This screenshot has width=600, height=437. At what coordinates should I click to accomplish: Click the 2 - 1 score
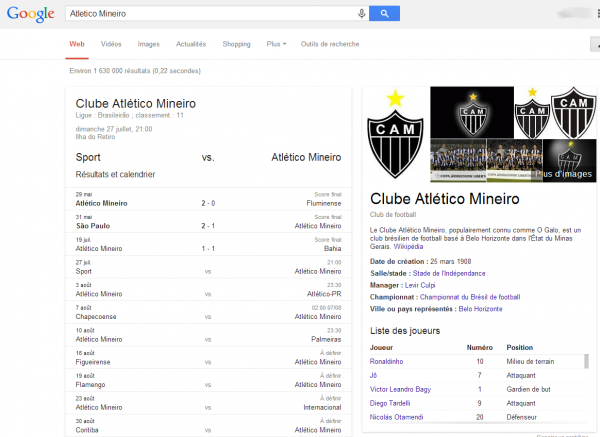click(x=208, y=226)
